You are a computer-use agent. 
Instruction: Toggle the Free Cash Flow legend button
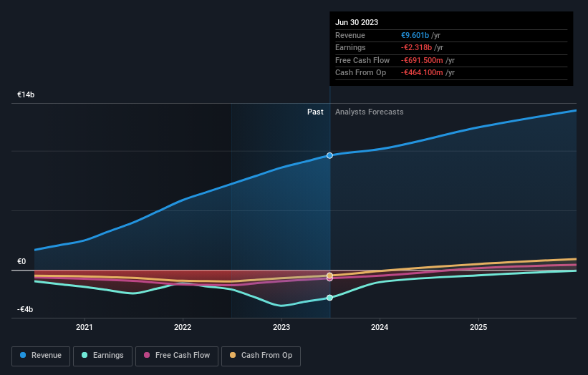point(177,356)
